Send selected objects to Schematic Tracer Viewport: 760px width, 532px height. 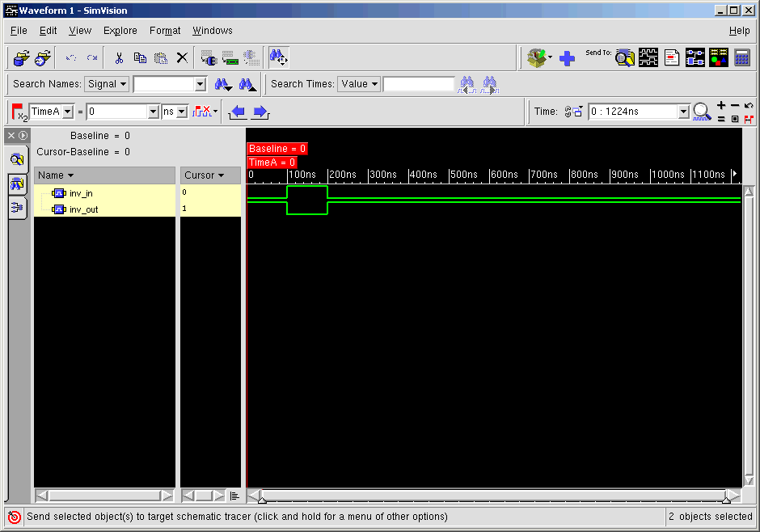[x=695, y=58]
